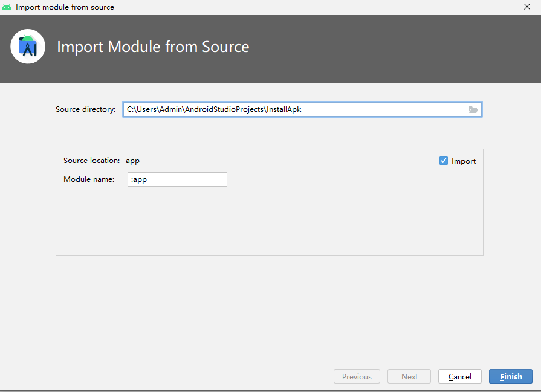Click the disabled Previous button
The height and width of the screenshot is (392, 541).
point(357,376)
